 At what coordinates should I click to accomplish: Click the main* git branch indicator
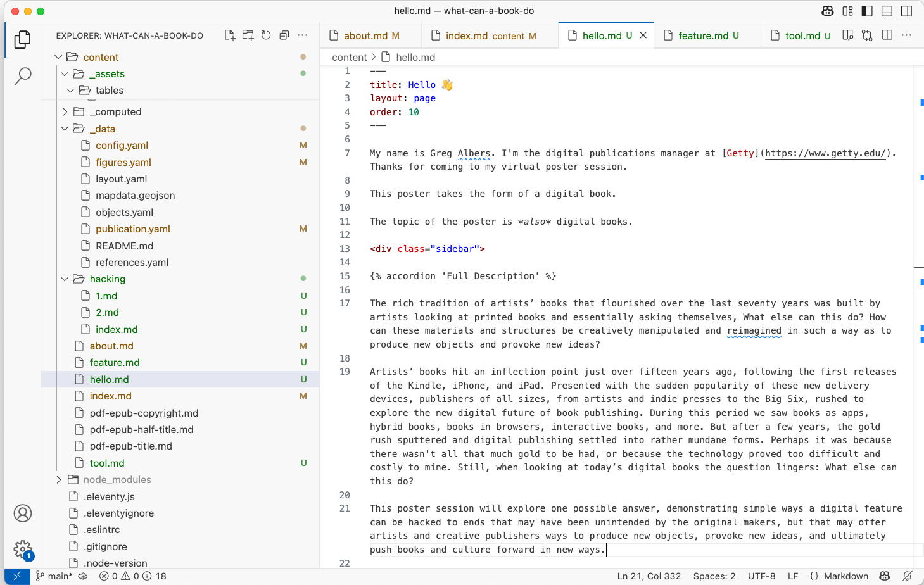pyautogui.click(x=54, y=576)
